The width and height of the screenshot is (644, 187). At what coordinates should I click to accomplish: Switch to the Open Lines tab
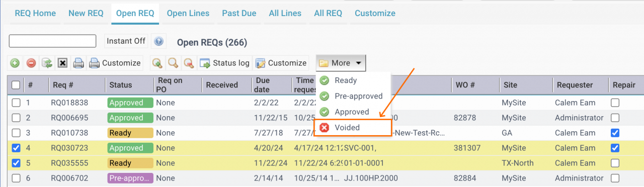[188, 14]
